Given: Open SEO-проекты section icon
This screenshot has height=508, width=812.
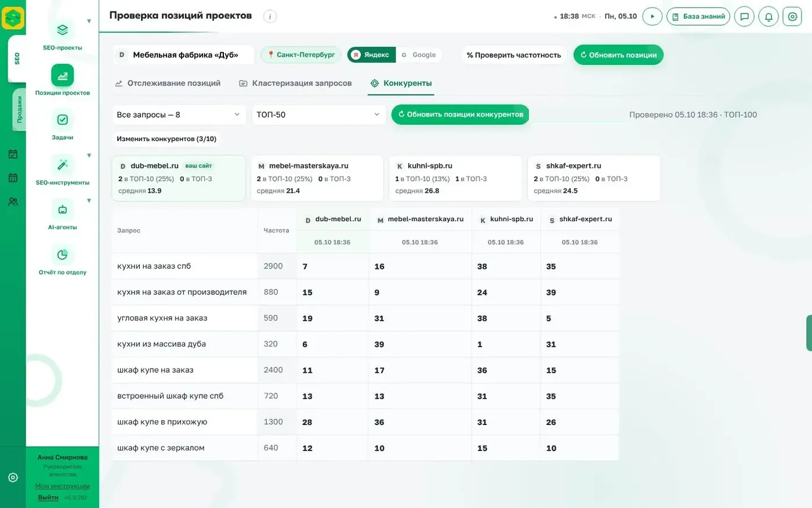Looking at the screenshot, I should pyautogui.click(x=63, y=30).
